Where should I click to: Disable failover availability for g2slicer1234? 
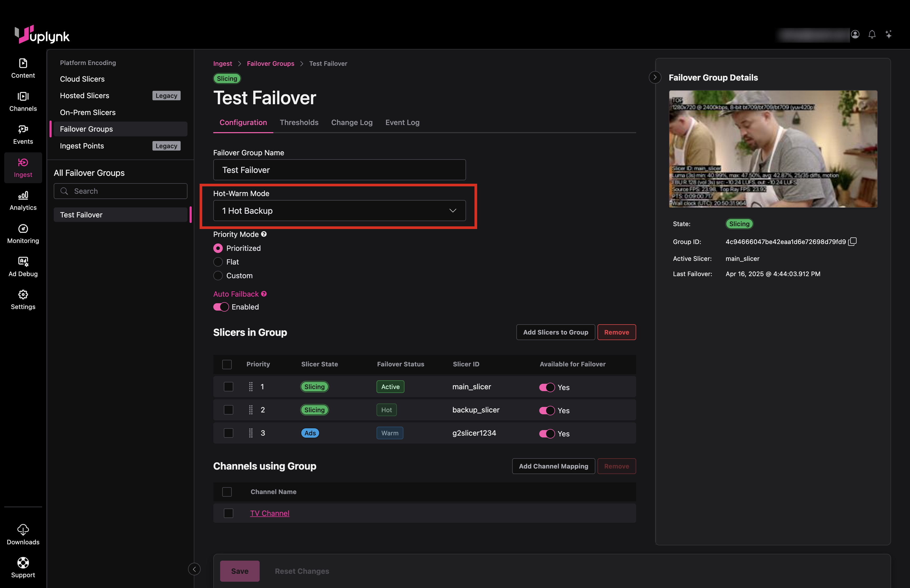click(x=546, y=433)
